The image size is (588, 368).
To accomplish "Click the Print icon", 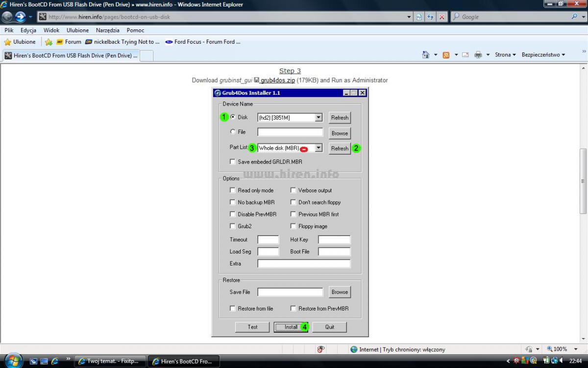I will click(478, 55).
